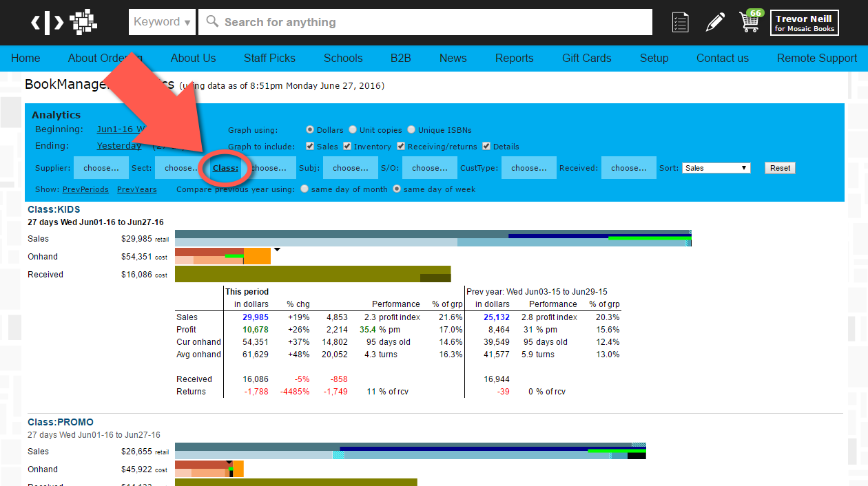Select same day of month option
The image size is (868, 486).
click(304, 189)
